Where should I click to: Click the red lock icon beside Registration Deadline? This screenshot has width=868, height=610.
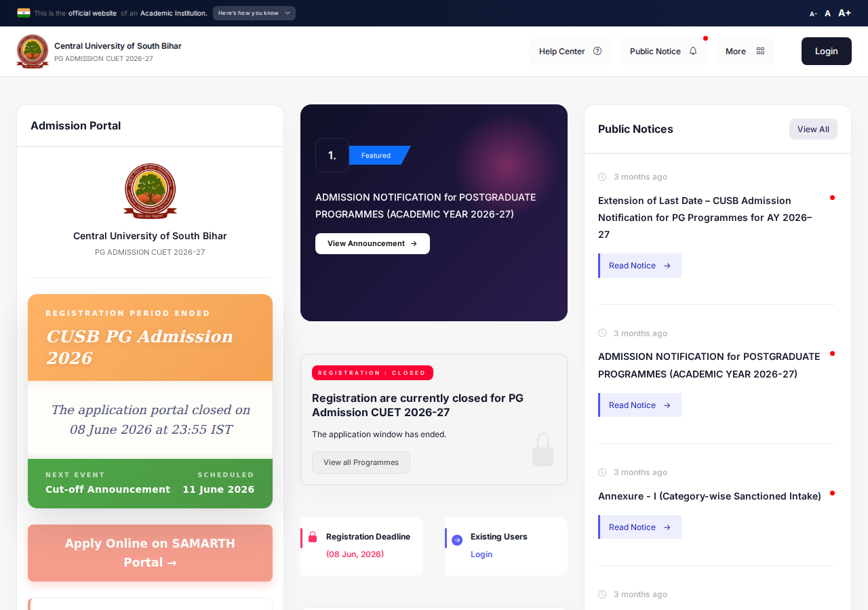[313, 537]
